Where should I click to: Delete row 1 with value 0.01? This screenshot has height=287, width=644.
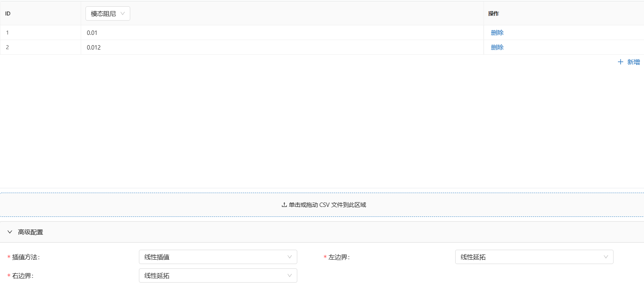(497, 33)
